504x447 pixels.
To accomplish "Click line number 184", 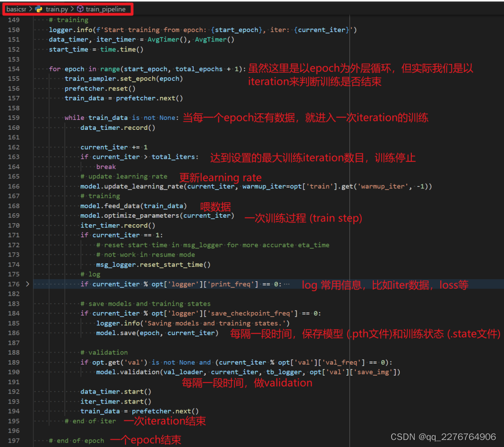I will 14,314.
